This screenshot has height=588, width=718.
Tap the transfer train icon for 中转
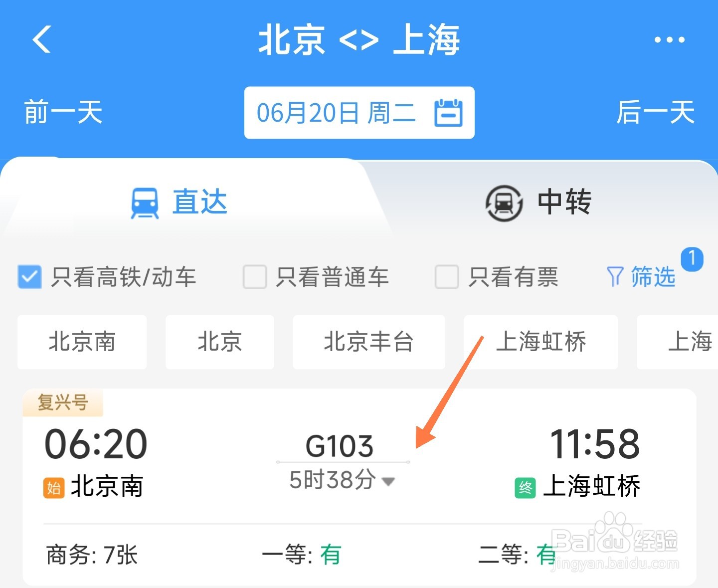pyautogui.click(x=504, y=203)
